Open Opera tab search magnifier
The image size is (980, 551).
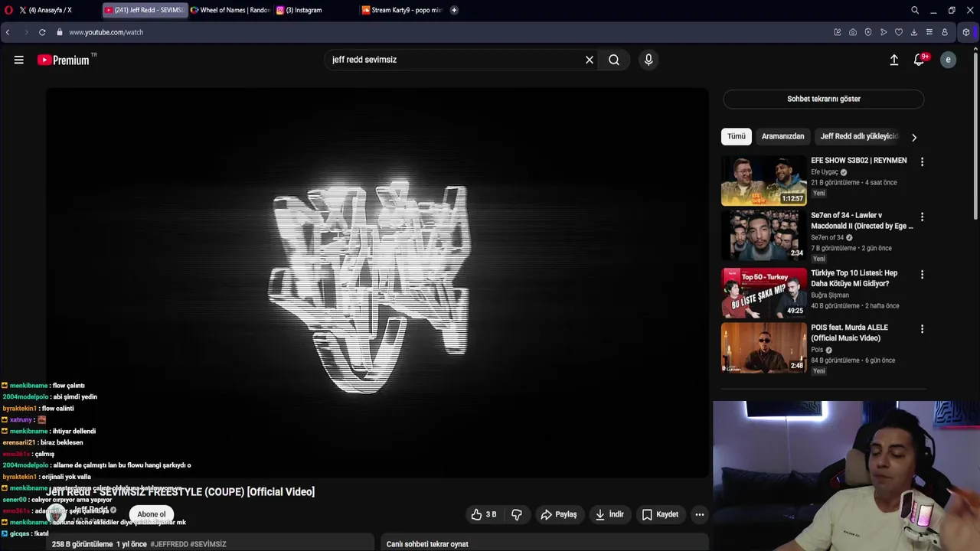(x=915, y=10)
